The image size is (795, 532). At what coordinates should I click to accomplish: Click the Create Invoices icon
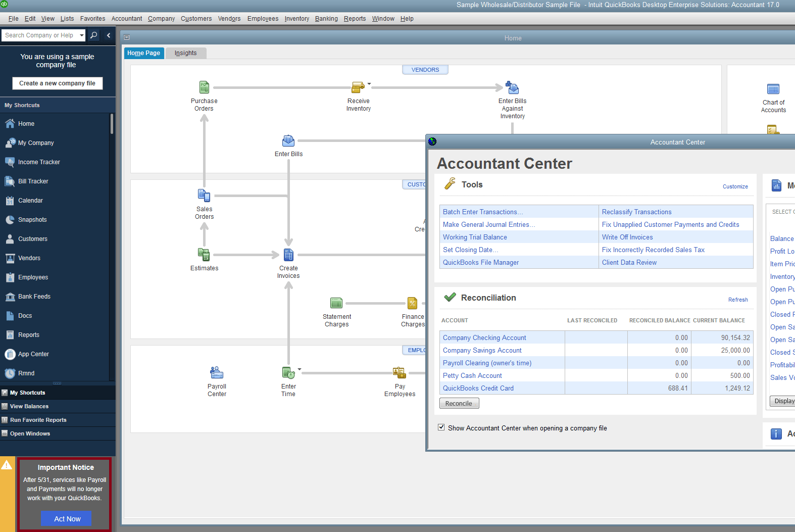click(288, 255)
